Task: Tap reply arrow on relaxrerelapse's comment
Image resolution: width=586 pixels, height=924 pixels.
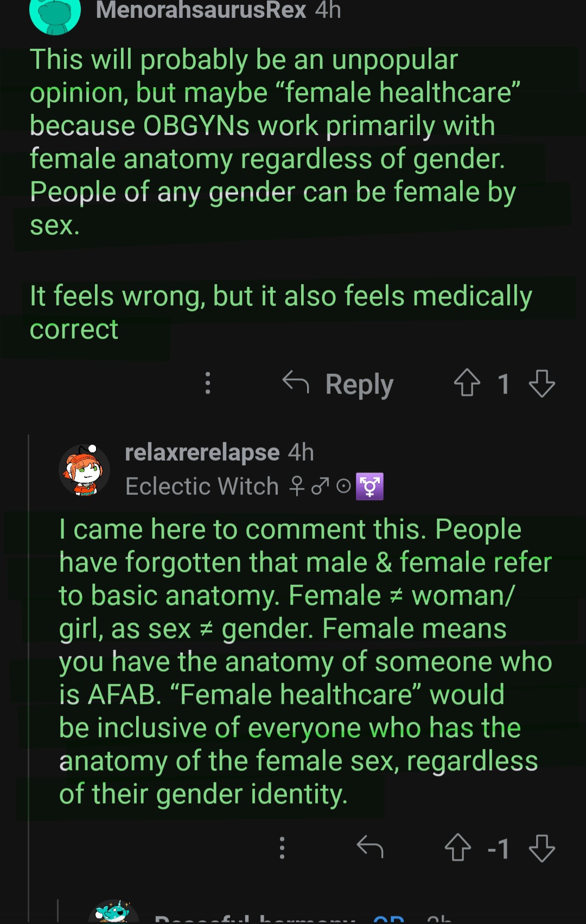Action: pyautogui.click(x=370, y=846)
